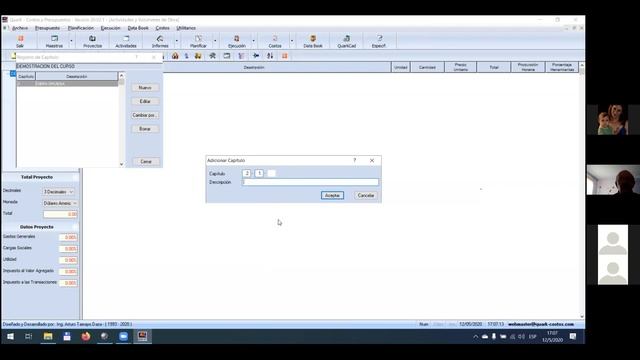Click the Cambiar pos. button
Image resolution: width=640 pixels, height=360 pixels.
tap(145, 115)
